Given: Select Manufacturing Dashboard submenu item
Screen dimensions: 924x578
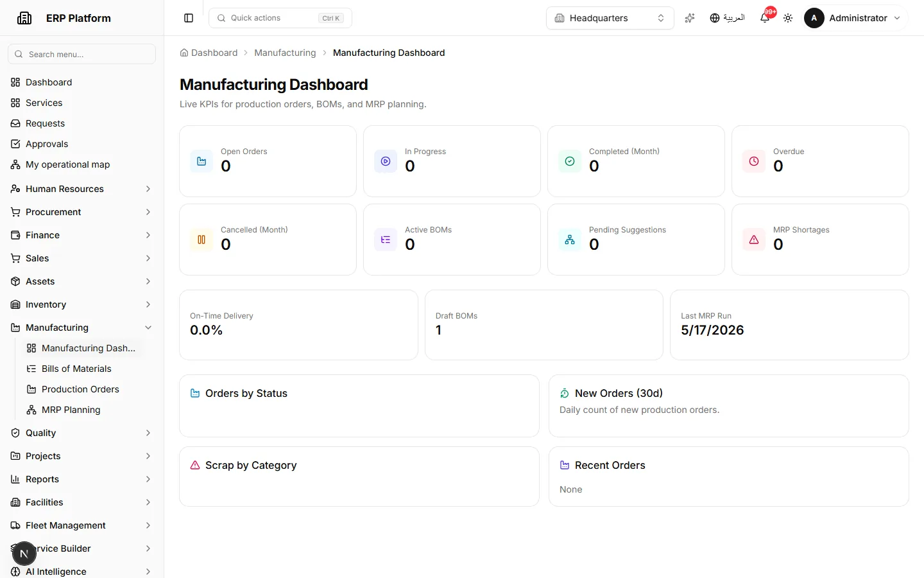Looking at the screenshot, I should tap(82, 348).
